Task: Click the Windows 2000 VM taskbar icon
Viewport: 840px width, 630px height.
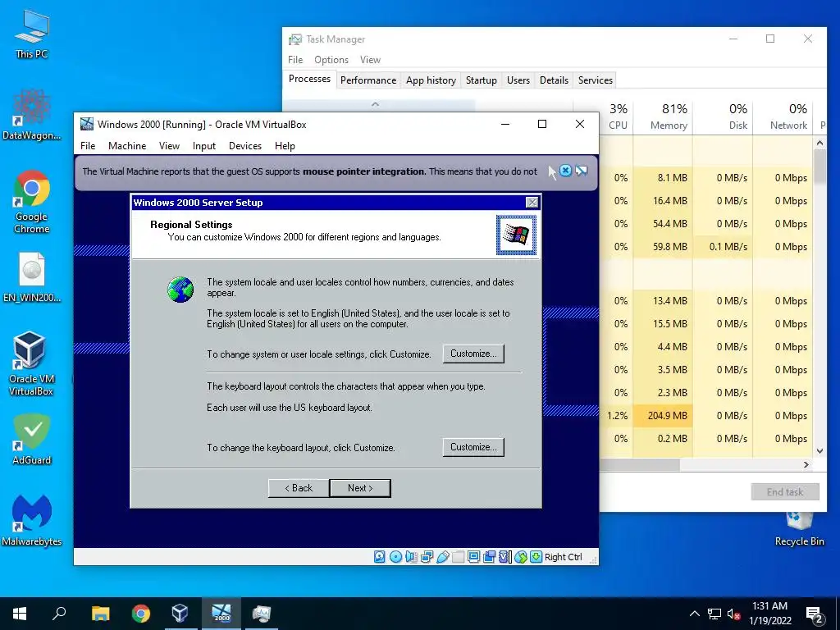Action: tap(221, 614)
